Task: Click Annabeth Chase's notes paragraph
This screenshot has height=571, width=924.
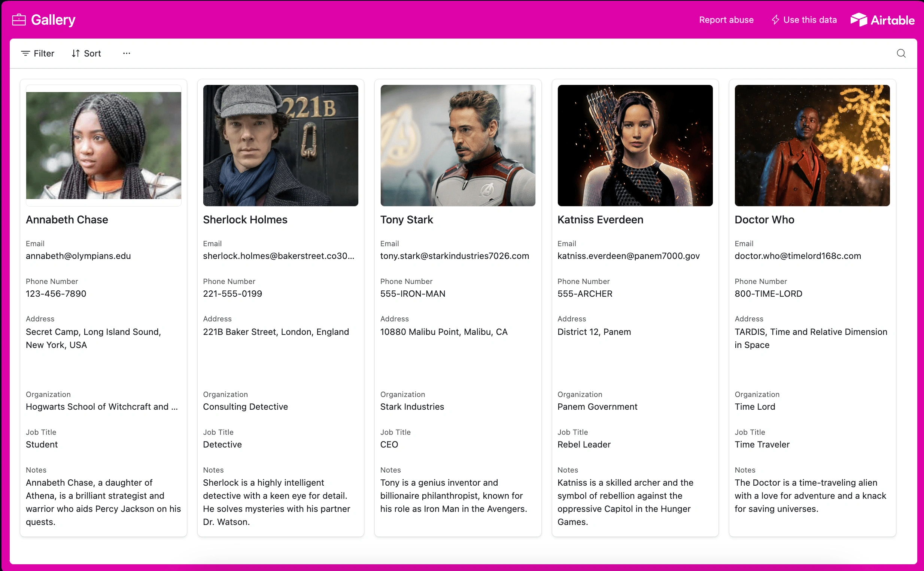Action: [x=103, y=502]
